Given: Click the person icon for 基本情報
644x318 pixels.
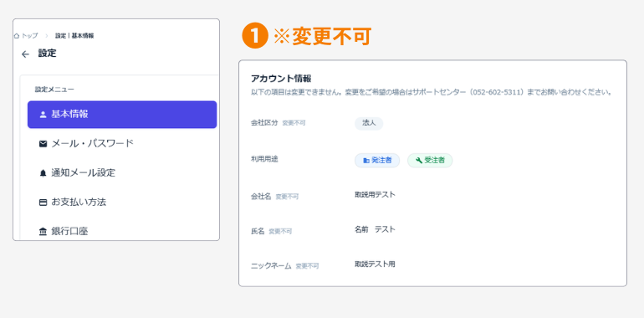Looking at the screenshot, I should (43, 115).
